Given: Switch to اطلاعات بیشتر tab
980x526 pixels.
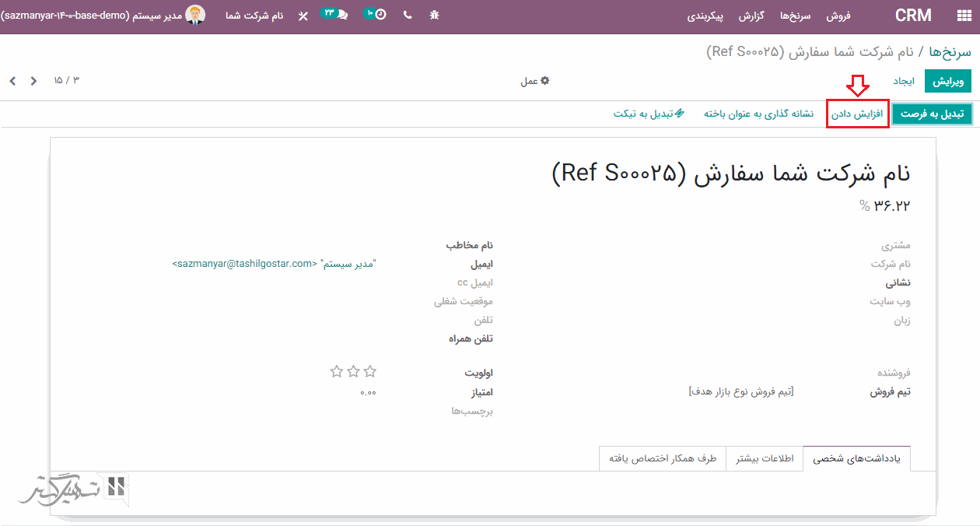Looking at the screenshot, I should tap(765, 458).
